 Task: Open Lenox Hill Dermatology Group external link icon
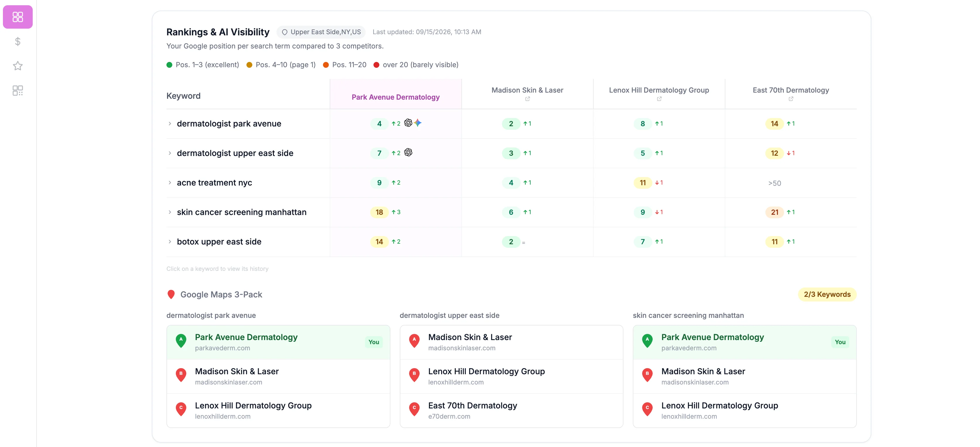point(659,99)
